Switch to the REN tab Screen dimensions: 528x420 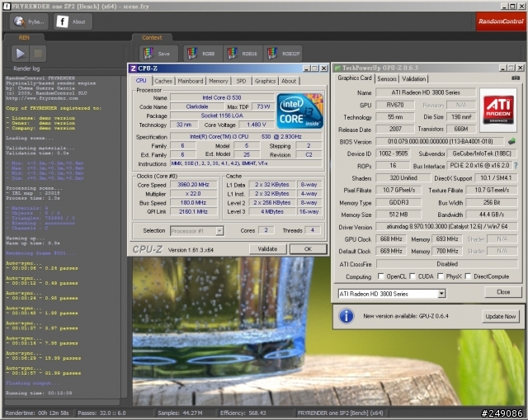pos(24,38)
